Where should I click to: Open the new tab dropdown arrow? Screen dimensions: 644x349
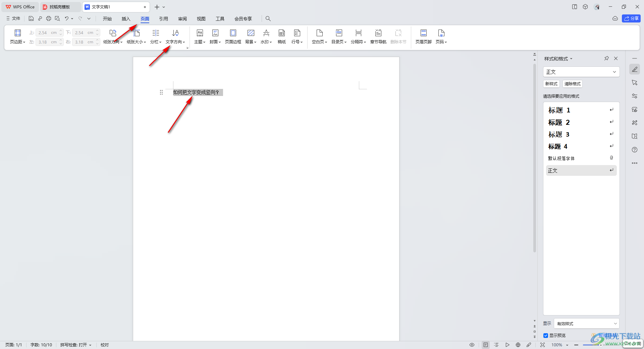164,7
